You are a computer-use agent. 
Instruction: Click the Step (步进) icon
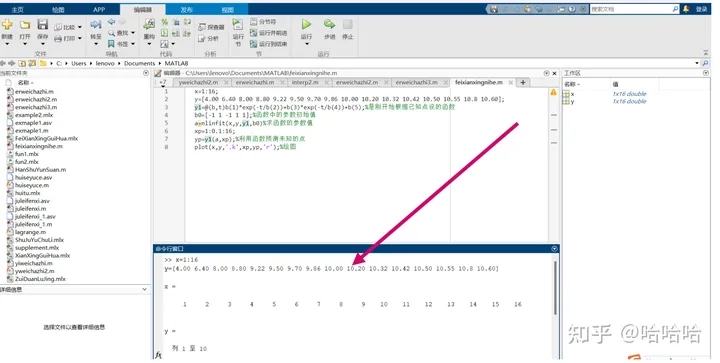(329, 24)
